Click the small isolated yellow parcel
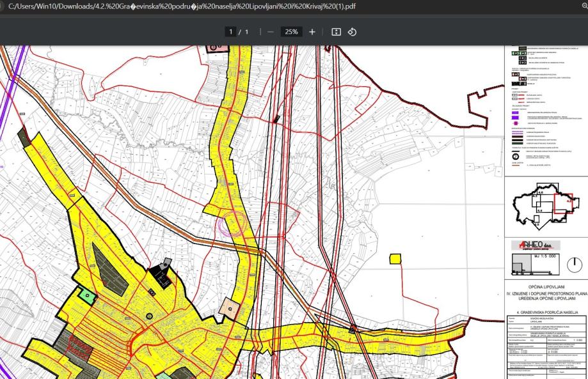 pos(395,258)
